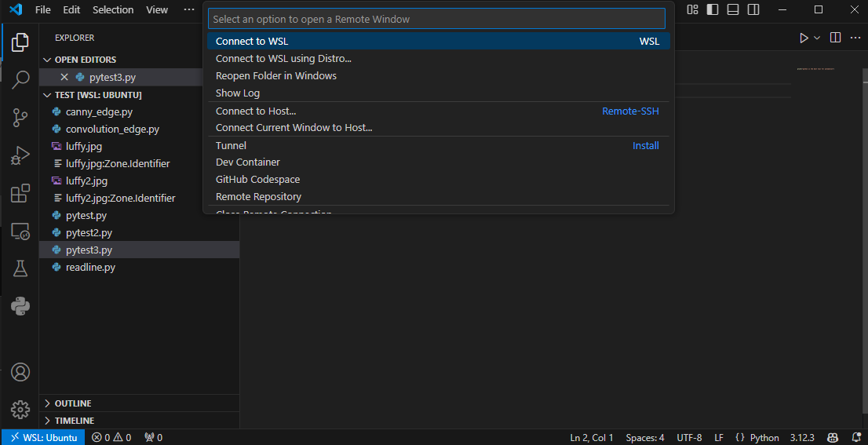Select the Tunnel option
The image size is (868, 445).
pyautogui.click(x=439, y=145)
